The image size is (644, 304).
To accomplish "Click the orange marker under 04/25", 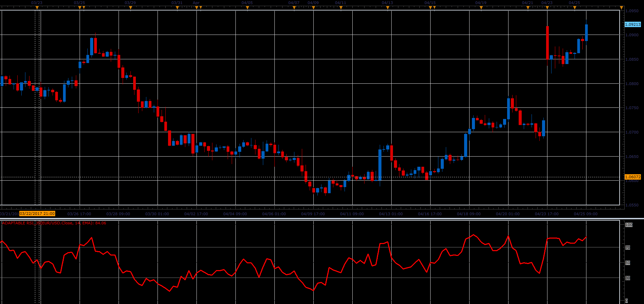I will (x=575, y=8).
